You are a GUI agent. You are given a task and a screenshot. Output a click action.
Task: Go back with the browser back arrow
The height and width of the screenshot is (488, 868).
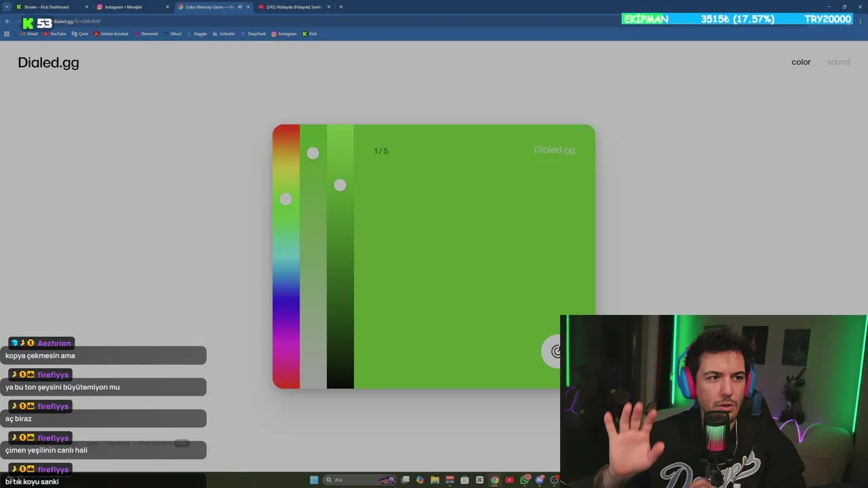point(7,22)
